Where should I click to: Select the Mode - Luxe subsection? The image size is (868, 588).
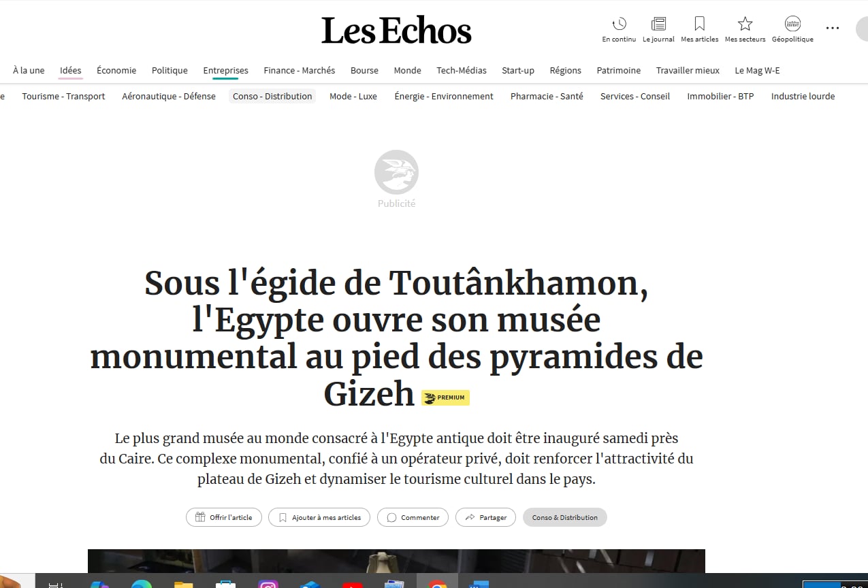tap(353, 96)
